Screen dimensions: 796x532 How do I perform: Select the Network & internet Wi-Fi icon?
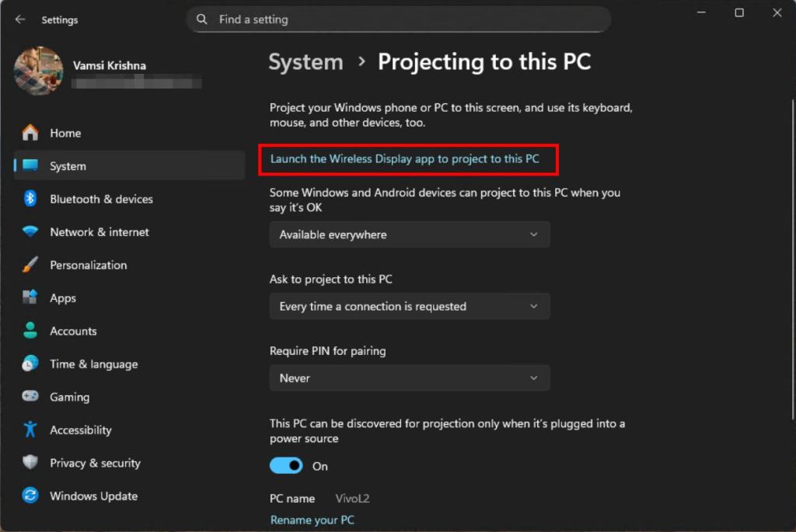pyautogui.click(x=30, y=231)
